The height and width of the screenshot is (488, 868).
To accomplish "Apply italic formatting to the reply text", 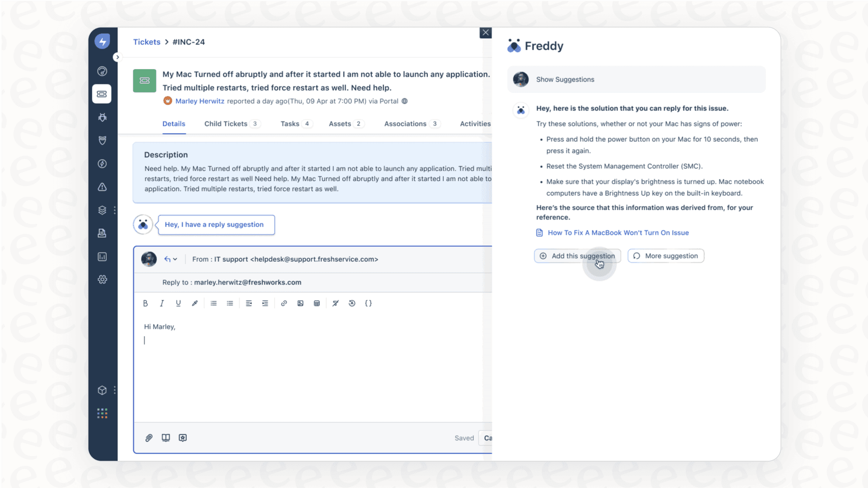I will (162, 303).
